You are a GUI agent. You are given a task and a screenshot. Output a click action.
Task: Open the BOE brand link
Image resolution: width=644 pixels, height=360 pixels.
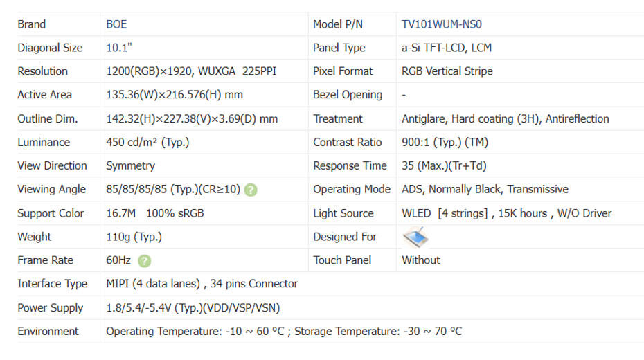116,24
